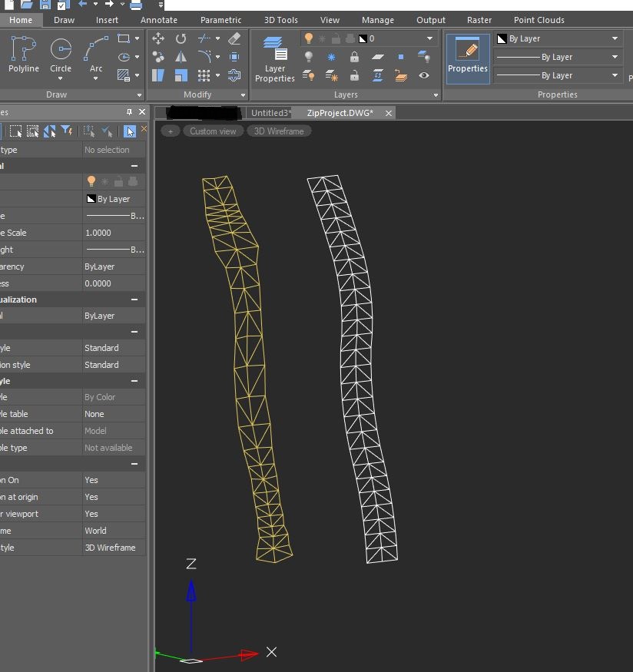This screenshot has width=633, height=672.
Task: Choose the Rectangle tool in Draw panel
Action: point(124,38)
